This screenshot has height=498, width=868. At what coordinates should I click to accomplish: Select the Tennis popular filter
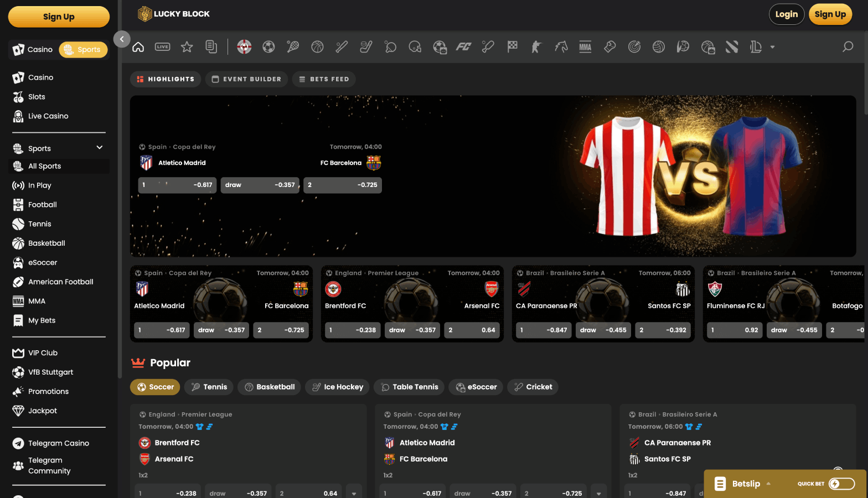[x=209, y=387]
